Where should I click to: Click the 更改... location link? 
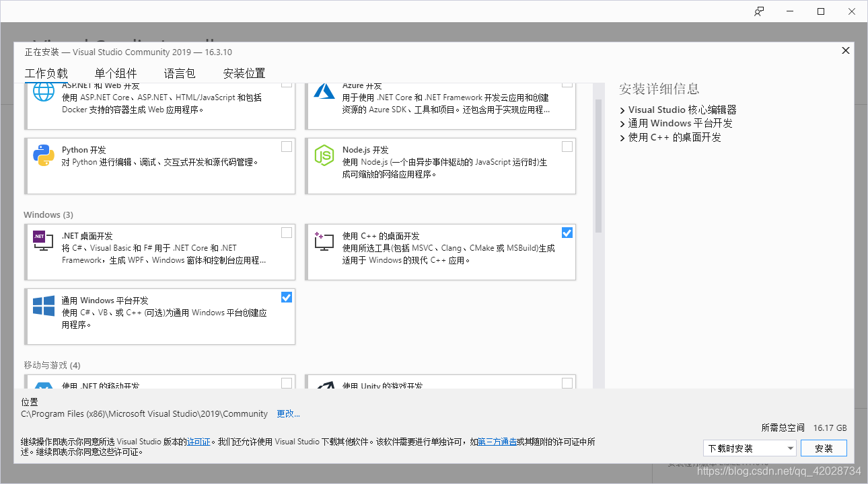(x=289, y=414)
